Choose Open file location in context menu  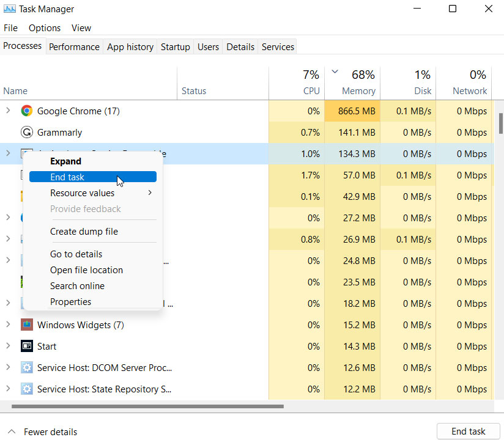coord(93,270)
